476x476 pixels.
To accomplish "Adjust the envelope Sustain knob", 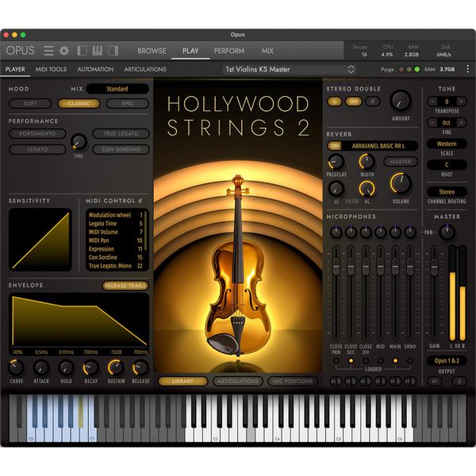I will [116, 368].
